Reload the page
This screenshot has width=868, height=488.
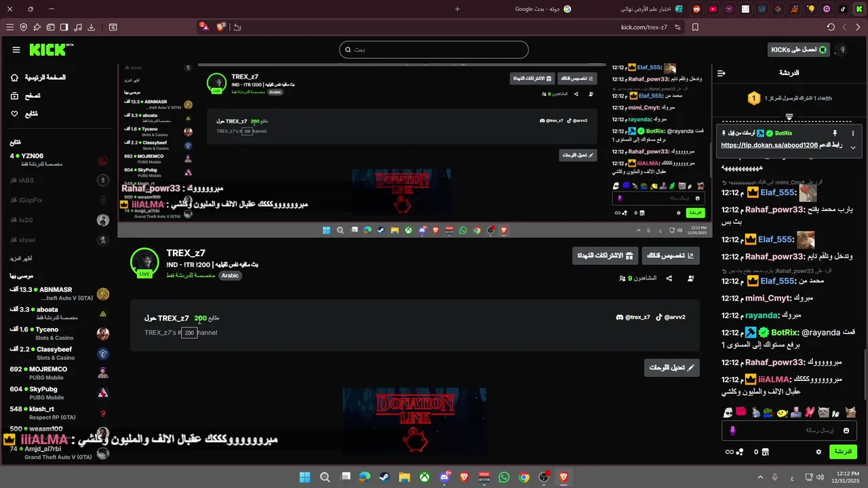click(831, 27)
